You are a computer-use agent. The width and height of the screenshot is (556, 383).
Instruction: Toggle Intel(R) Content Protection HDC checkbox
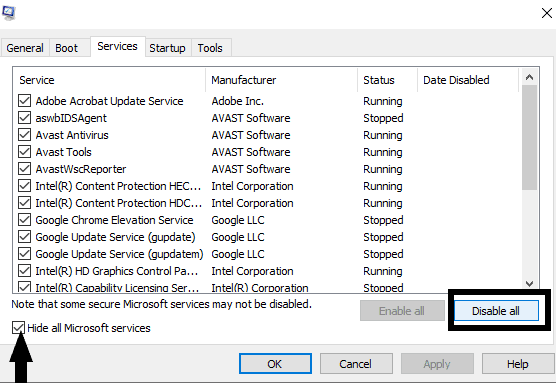24,203
